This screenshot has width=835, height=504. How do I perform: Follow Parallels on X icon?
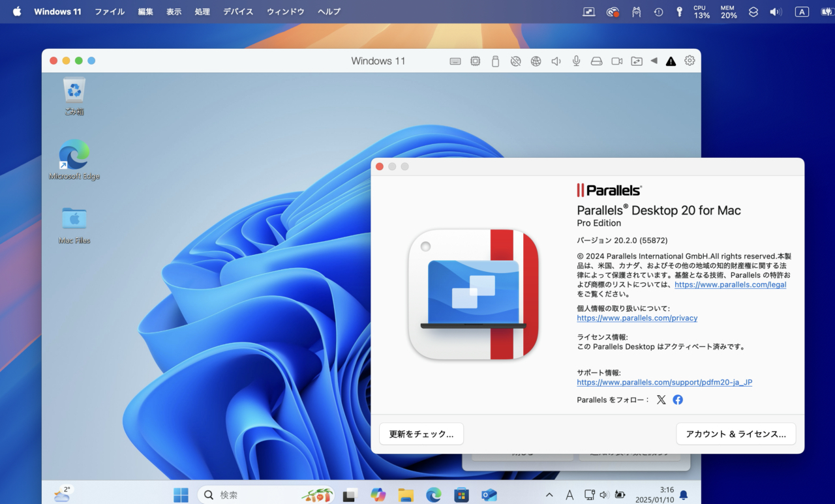pyautogui.click(x=661, y=400)
